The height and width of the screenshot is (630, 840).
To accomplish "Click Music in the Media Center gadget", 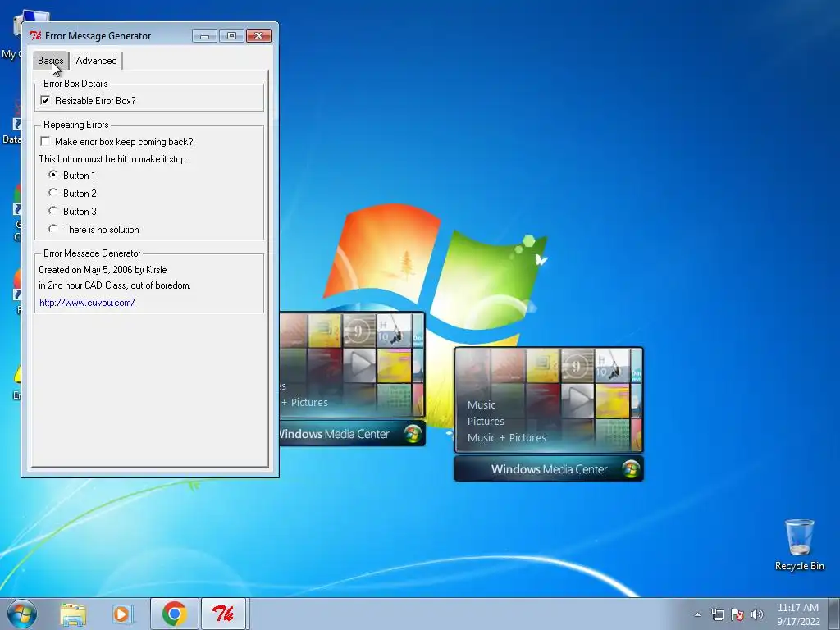I will [x=481, y=405].
